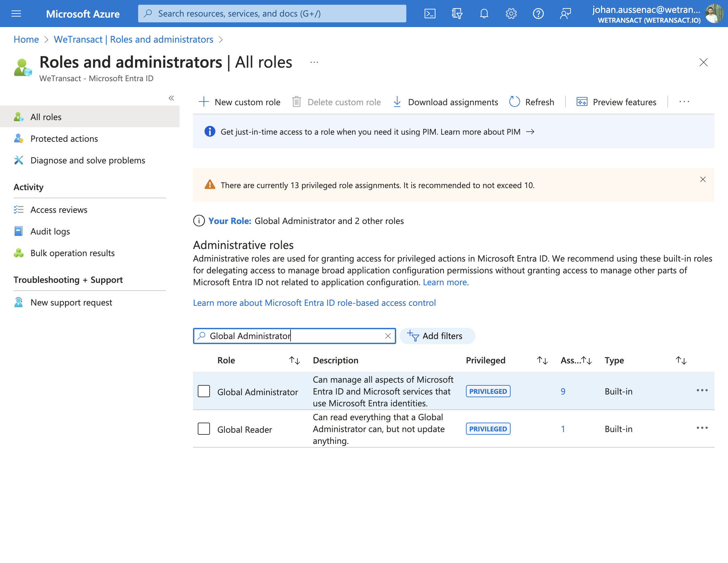This screenshot has height=563, width=728.
Task: Sort by Privileged column arrows
Action: [542, 360]
